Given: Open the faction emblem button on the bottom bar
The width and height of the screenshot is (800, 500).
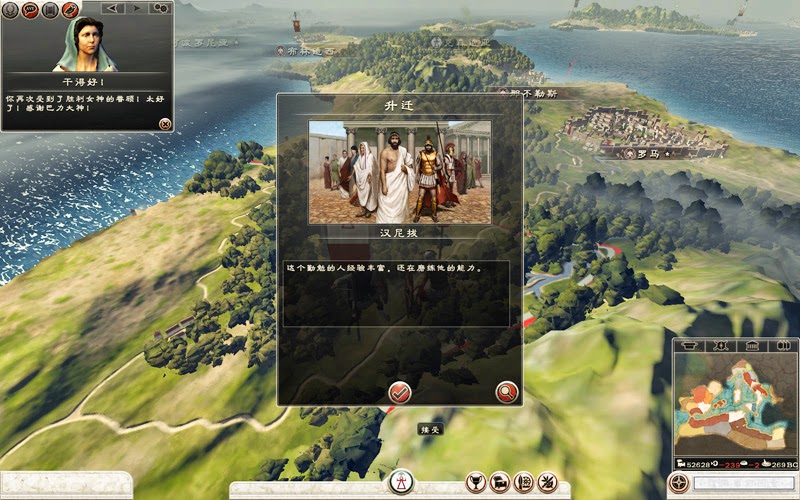Looking at the screenshot, I should click(x=401, y=482).
